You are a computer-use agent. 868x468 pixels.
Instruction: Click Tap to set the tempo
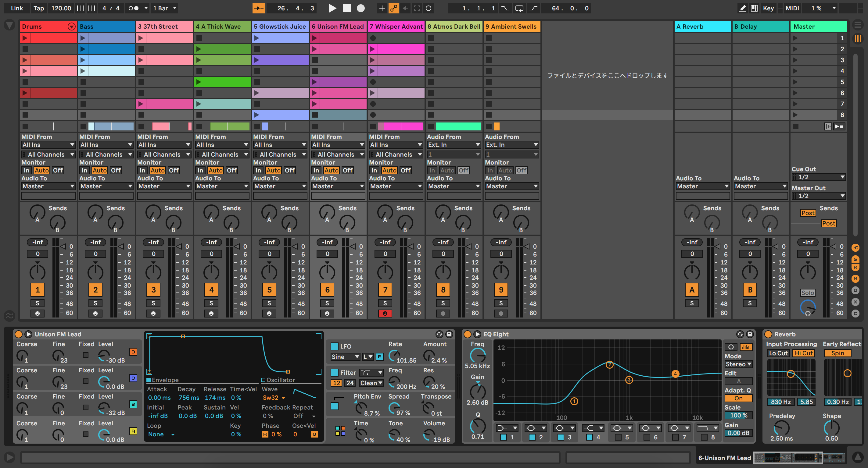38,8
